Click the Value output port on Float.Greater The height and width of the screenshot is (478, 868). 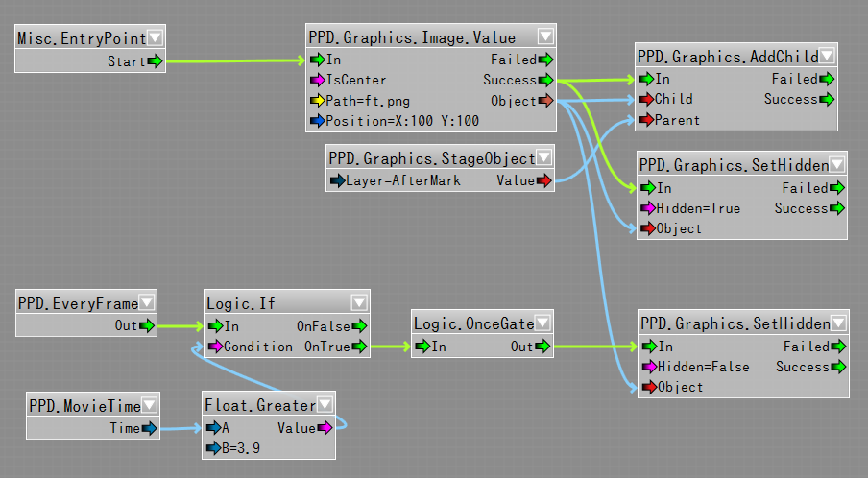[x=325, y=428]
